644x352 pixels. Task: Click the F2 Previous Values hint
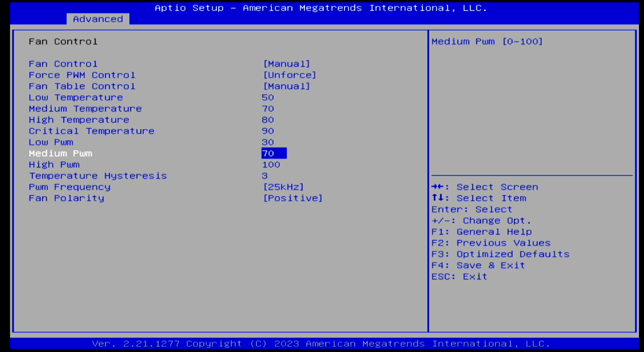point(491,243)
